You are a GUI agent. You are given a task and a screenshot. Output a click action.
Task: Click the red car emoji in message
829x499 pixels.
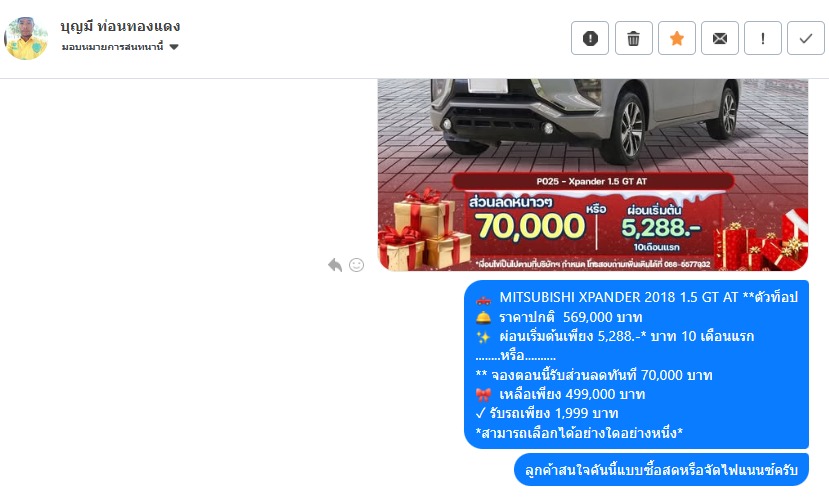(483, 300)
